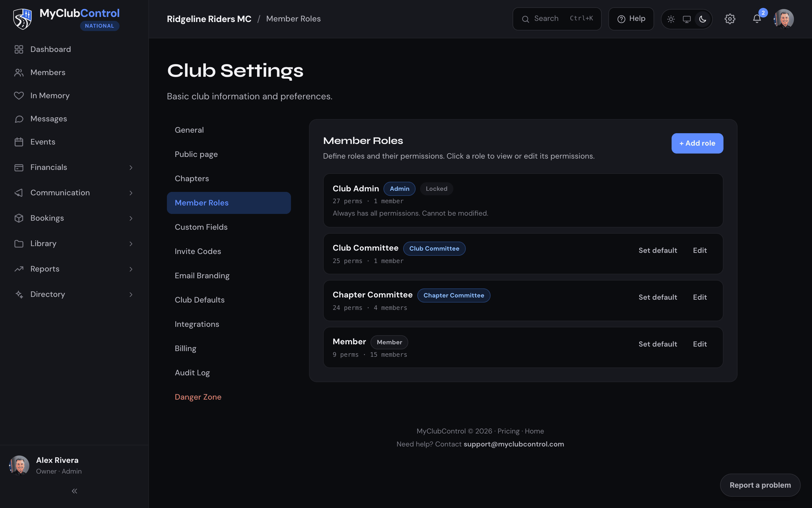Select the Member Roles settings tab

point(229,203)
